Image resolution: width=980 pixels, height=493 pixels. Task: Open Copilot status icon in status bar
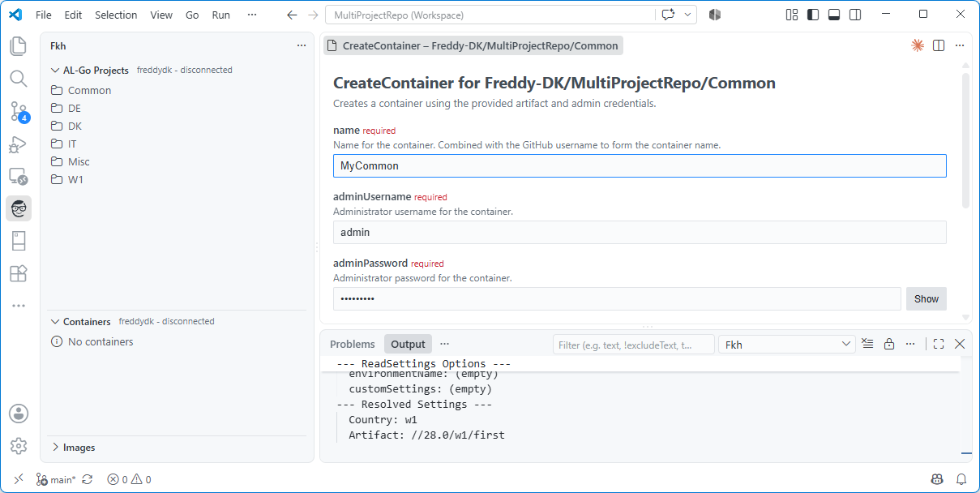coord(937,479)
